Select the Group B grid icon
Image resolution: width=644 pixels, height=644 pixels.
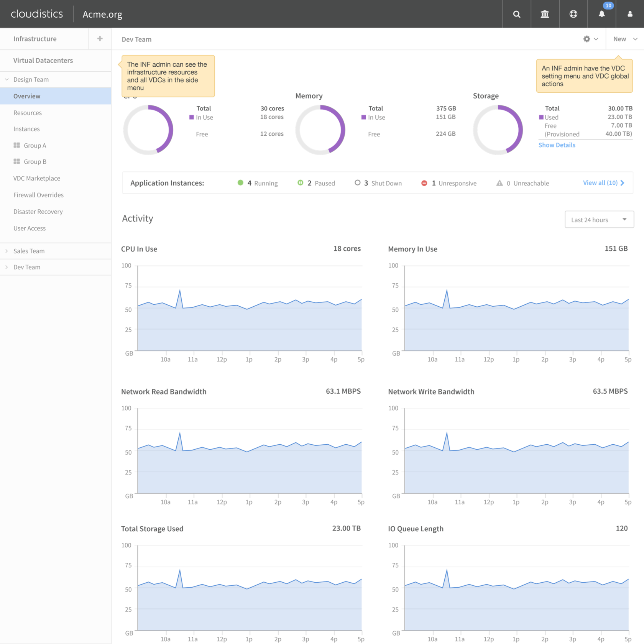[x=16, y=161]
